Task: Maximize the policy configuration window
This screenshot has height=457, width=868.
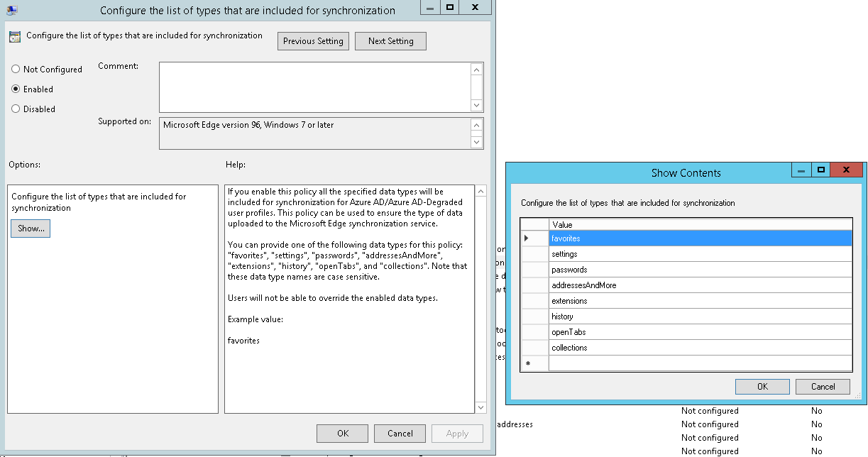Action: pyautogui.click(x=450, y=7)
